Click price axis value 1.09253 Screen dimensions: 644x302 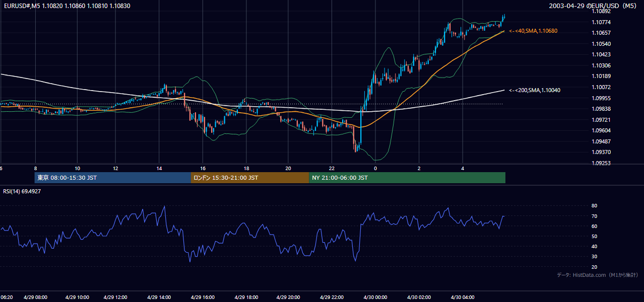click(601, 163)
